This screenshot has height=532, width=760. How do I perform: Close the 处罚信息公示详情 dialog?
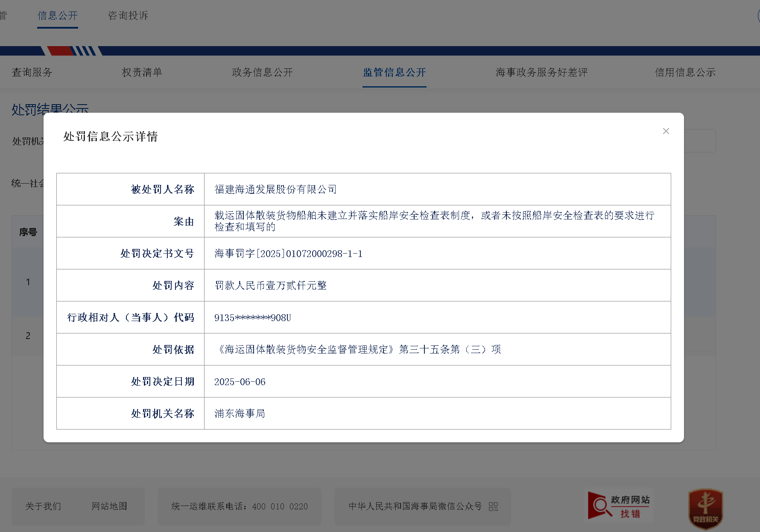pos(666,131)
